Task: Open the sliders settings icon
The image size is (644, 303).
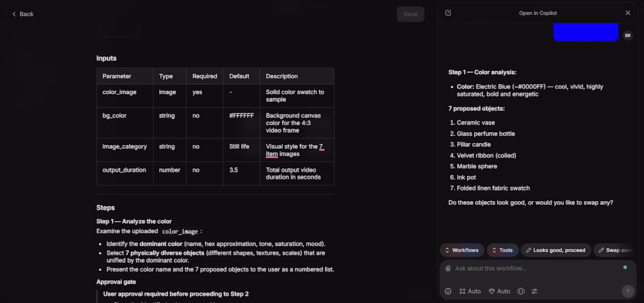Action: coord(535,291)
